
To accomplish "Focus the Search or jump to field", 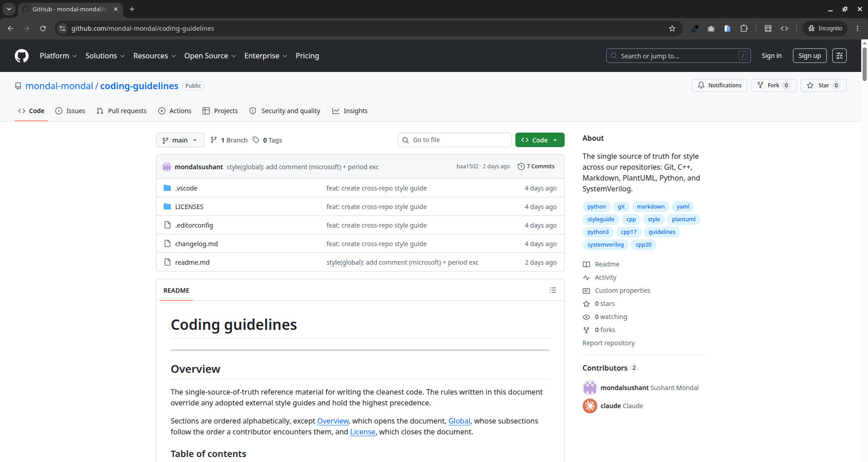I will 679,56.
